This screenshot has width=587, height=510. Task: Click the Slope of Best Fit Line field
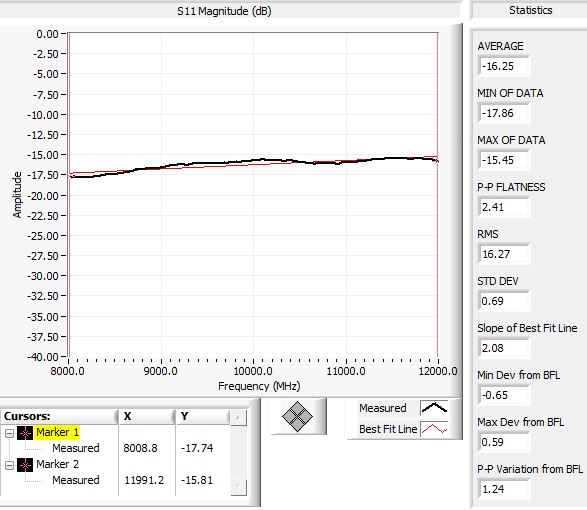click(504, 348)
